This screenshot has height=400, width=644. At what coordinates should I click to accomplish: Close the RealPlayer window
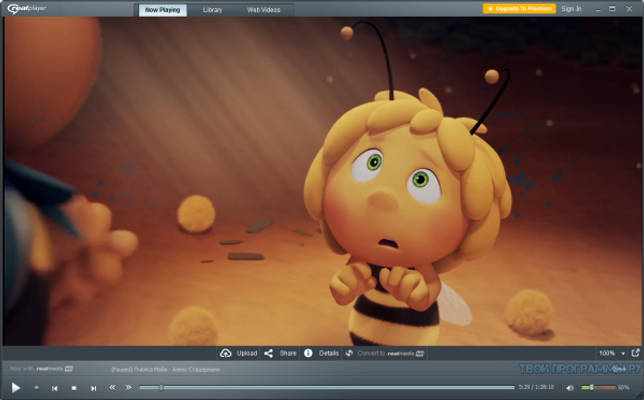(x=629, y=9)
